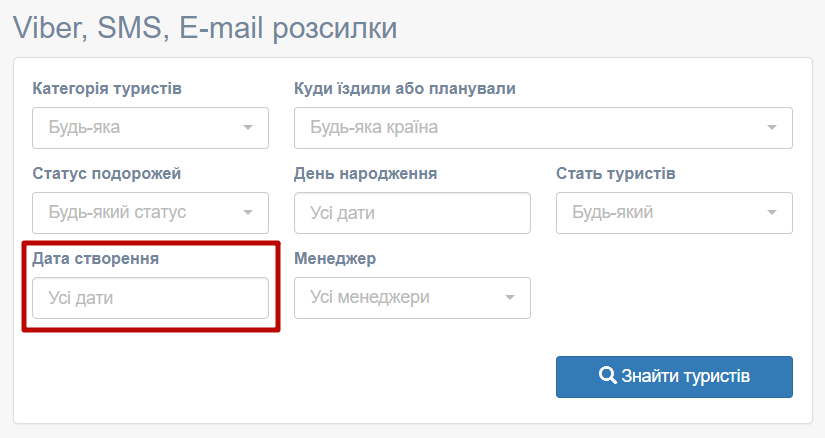Expand the Менеджер dropdown list
Image resolution: width=825 pixels, height=438 pixels.
[412, 298]
